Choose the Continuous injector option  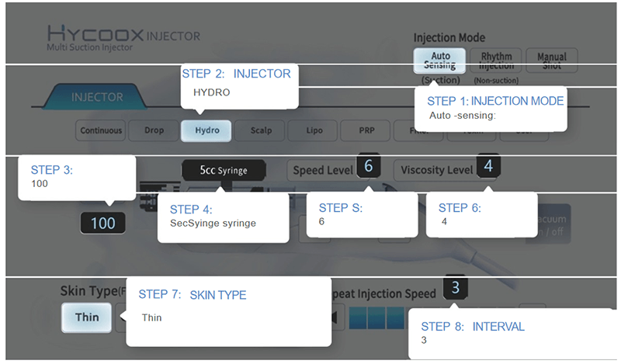[x=101, y=130]
